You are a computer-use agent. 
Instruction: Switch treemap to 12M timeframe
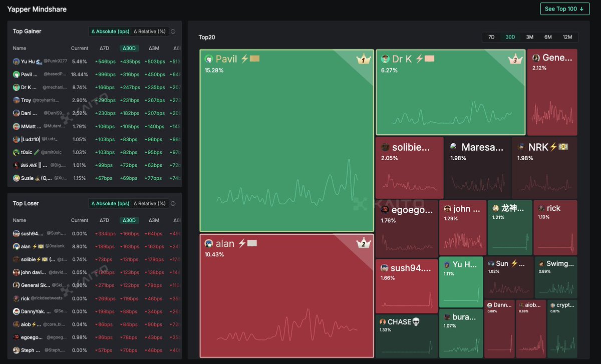click(x=567, y=37)
